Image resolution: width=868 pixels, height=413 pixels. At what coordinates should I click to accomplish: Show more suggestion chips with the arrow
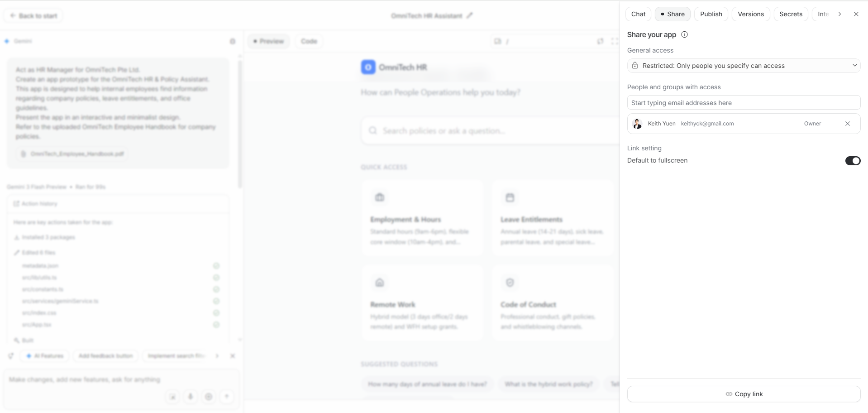pos(217,356)
